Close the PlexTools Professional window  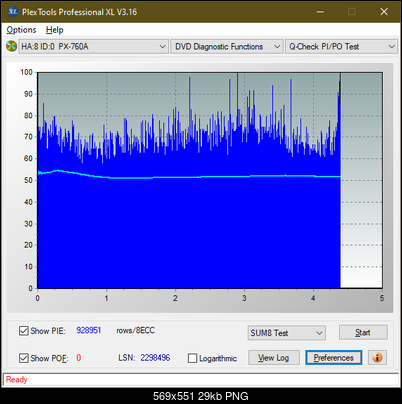tap(384, 12)
